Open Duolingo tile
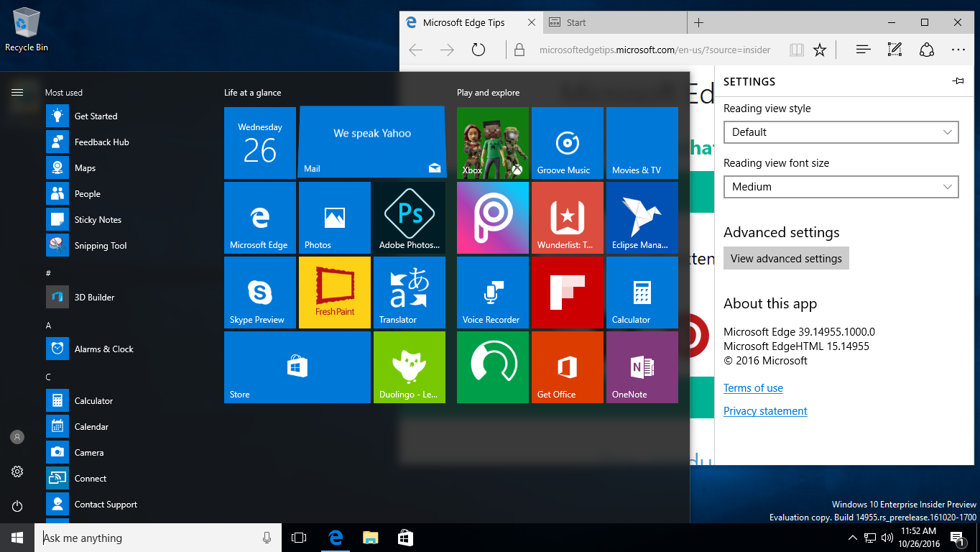 pyautogui.click(x=410, y=367)
